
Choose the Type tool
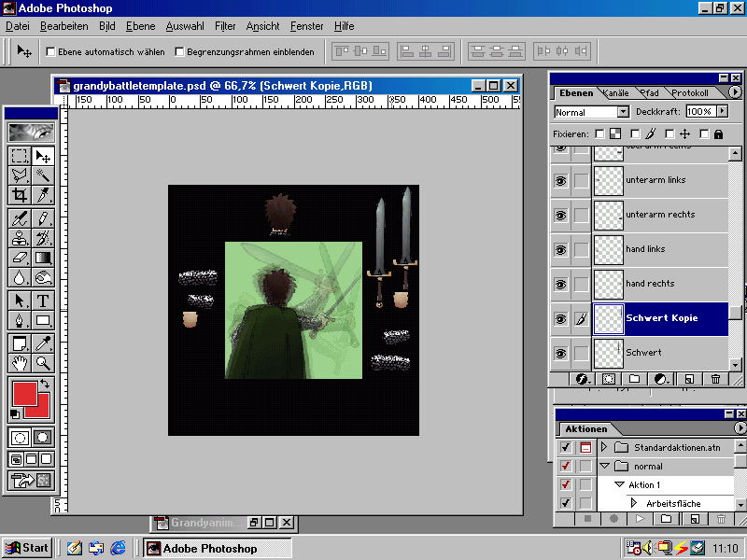(43, 301)
